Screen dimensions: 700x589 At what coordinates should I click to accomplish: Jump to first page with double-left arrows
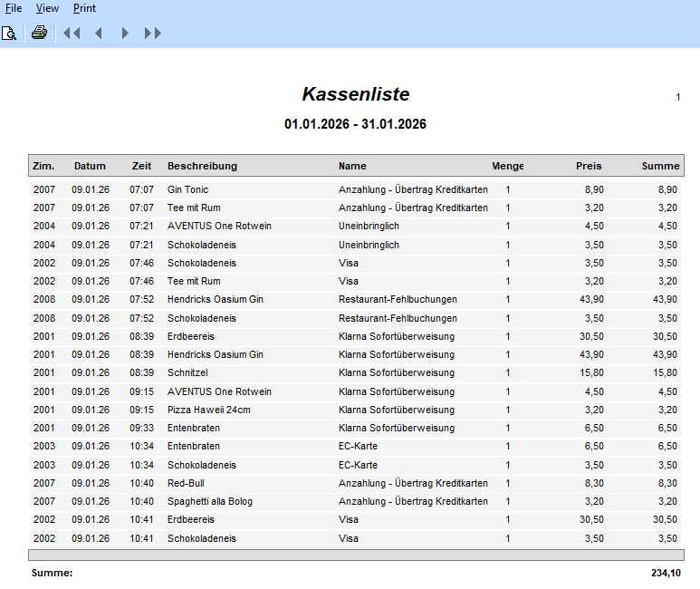click(x=72, y=34)
